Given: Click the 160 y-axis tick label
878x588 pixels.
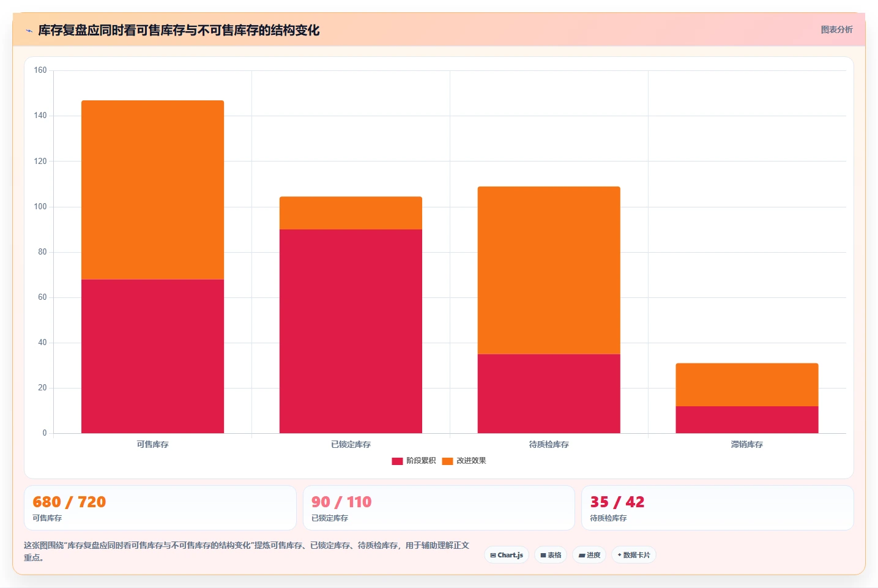Looking at the screenshot, I should pyautogui.click(x=40, y=70).
